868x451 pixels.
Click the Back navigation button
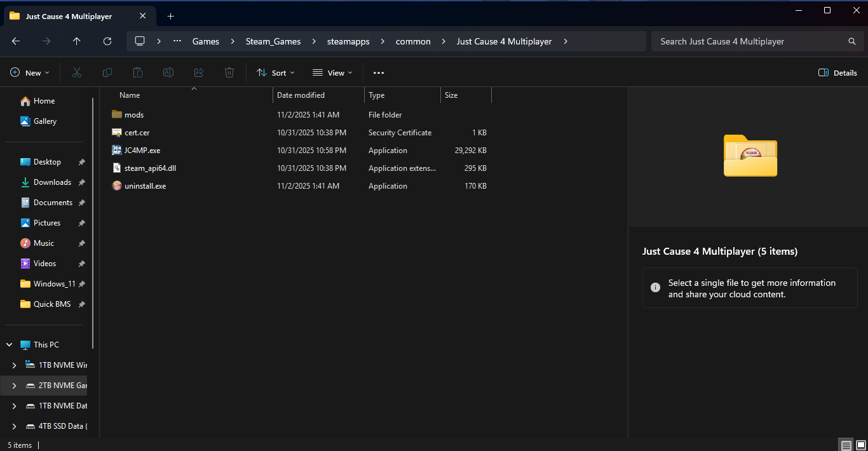click(15, 41)
